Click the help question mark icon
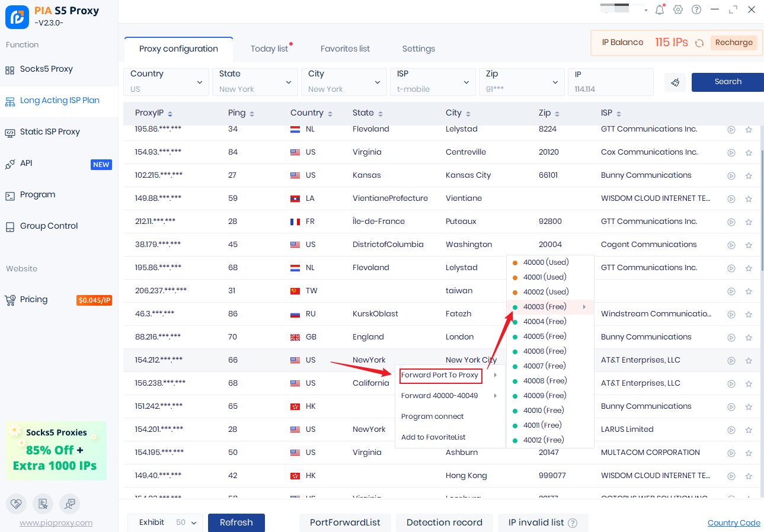Viewport: 764px width, 532px height. [696, 9]
